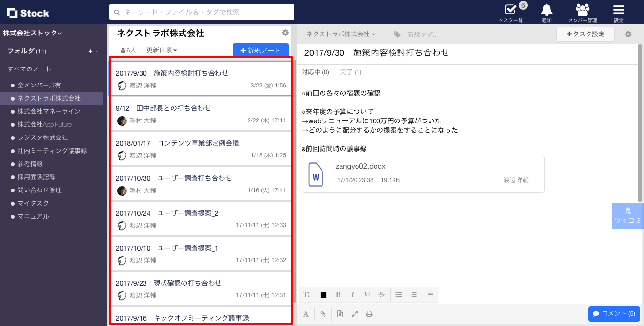Open the black text color swatch

[x=324, y=294]
